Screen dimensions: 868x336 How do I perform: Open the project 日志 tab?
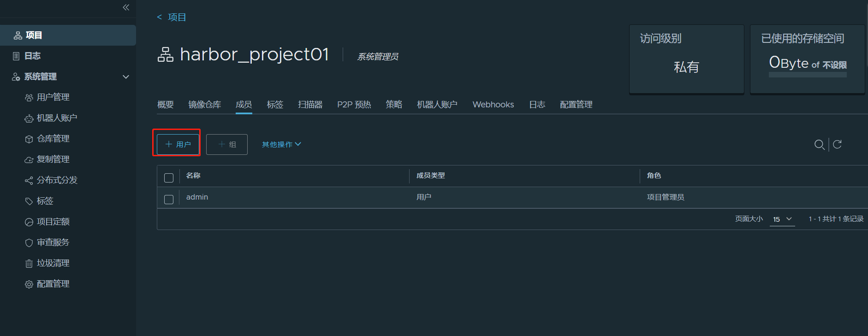[537, 105]
